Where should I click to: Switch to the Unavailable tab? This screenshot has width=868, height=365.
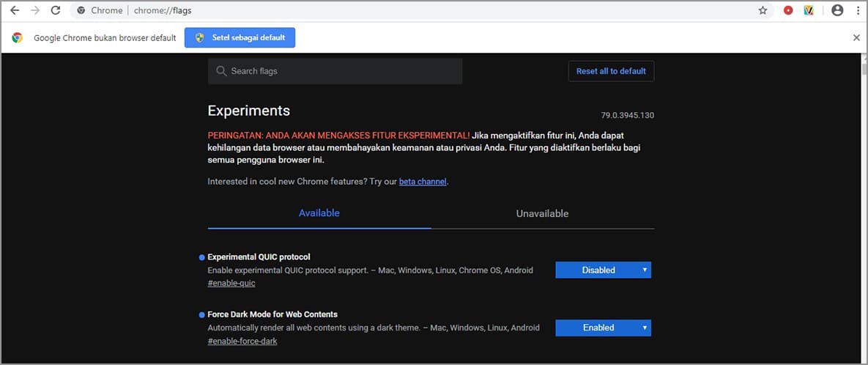542,213
